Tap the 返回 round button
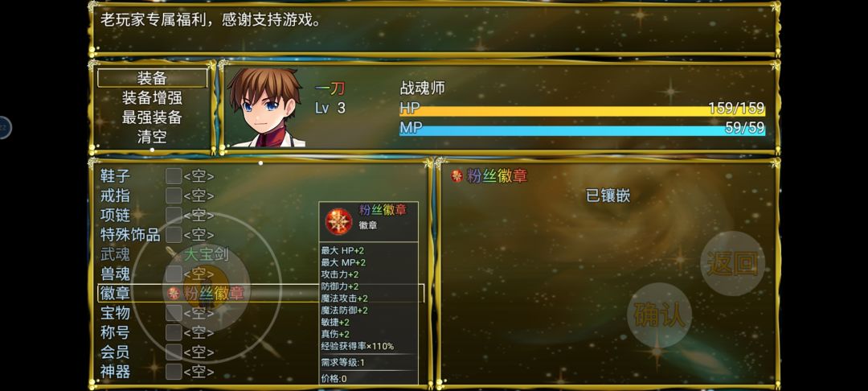The width and height of the screenshot is (868, 391). pyautogui.click(x=732, y=264)
